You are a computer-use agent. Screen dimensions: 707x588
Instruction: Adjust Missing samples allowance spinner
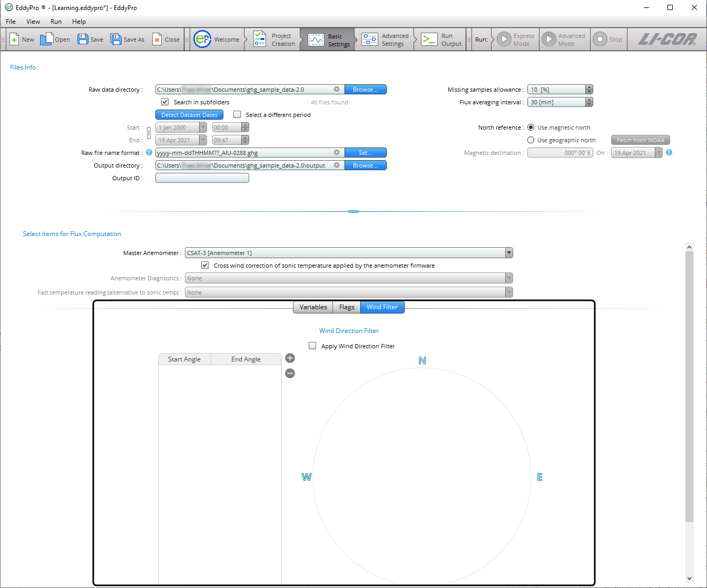(589, 90)
